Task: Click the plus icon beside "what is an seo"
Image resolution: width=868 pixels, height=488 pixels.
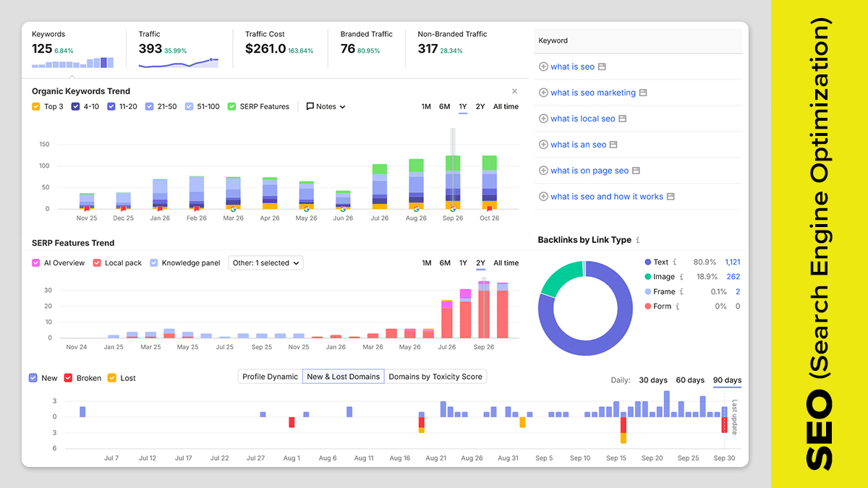Action: (543, 145)
